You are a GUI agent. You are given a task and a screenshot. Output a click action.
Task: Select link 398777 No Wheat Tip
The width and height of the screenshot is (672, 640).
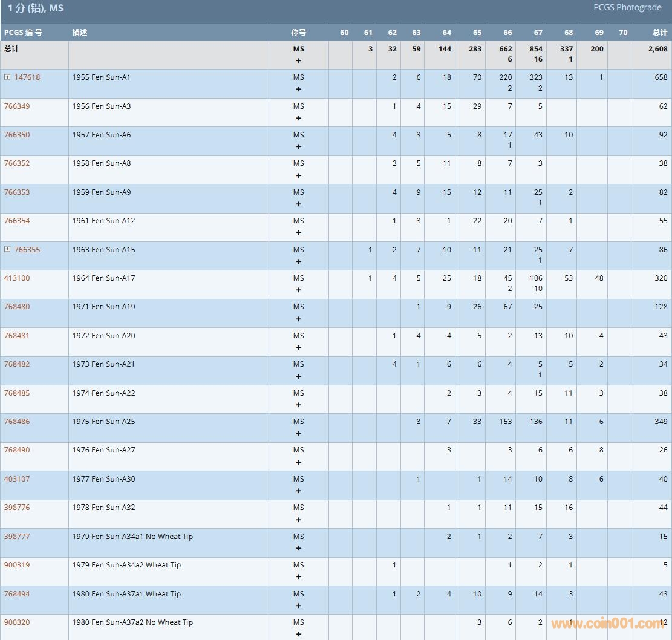coord(17,537)
